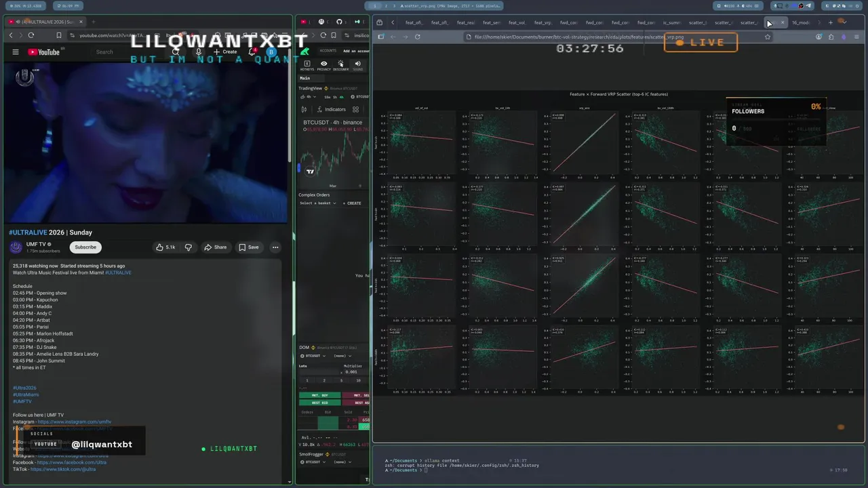868x488 pixels.
Task: Open the YouTube account avatar menu
Action: click(271, 52)
